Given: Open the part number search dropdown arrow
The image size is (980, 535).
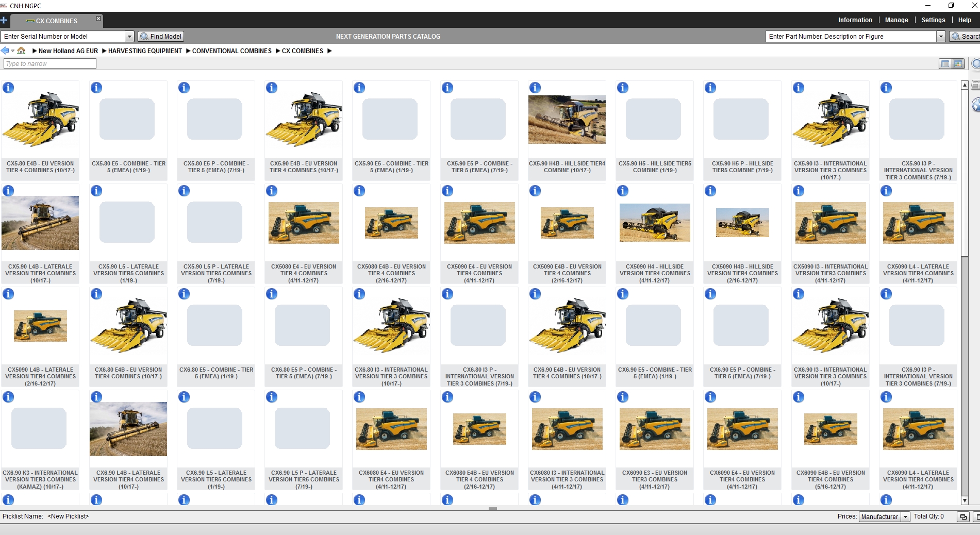Looking at the screenshot, I should (x=941, y=37).
